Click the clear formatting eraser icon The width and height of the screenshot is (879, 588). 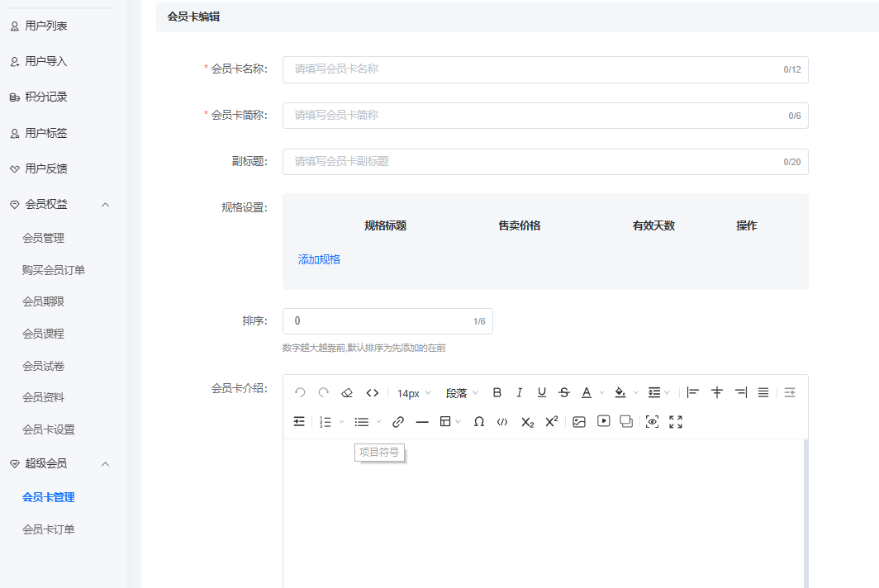pos(347,393)
